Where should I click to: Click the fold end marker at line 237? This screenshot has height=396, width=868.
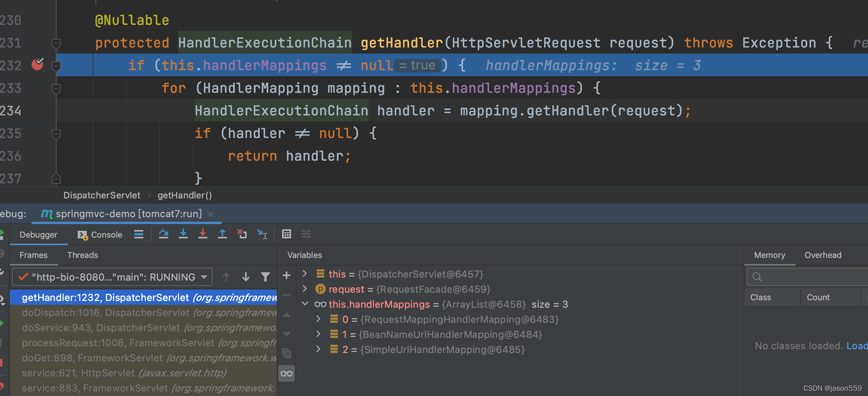point(56,178)
